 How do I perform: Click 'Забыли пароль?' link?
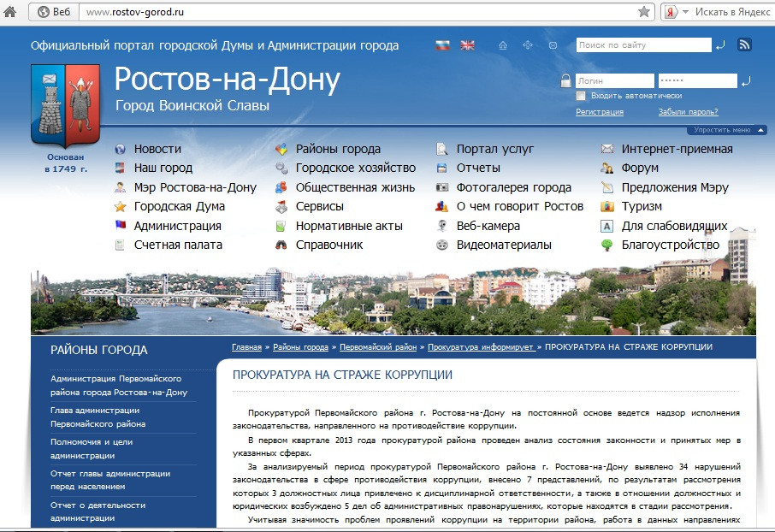(688, 112)
